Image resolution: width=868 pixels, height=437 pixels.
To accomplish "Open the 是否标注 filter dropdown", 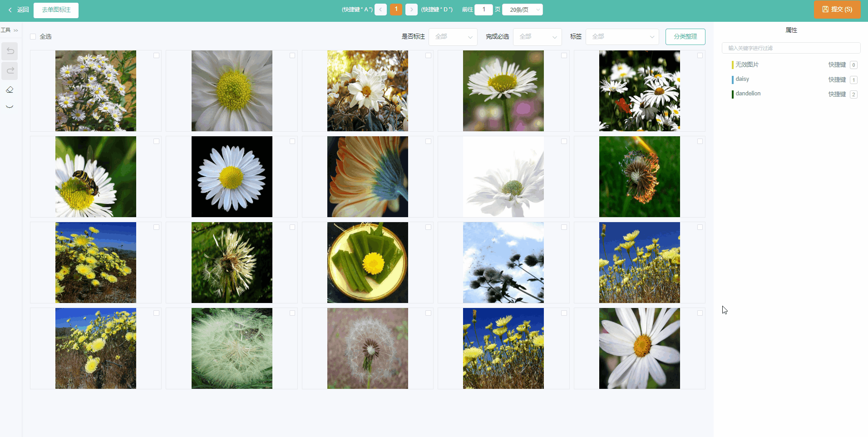I will coord(453,37).
